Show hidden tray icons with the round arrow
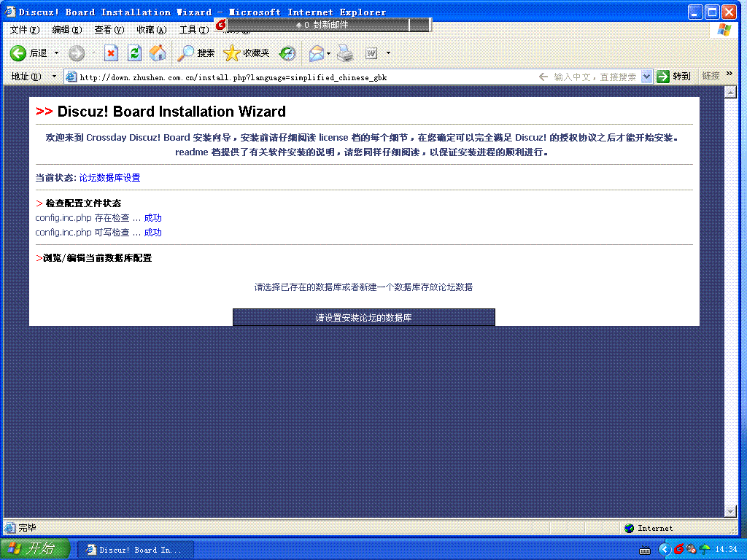 665,549
